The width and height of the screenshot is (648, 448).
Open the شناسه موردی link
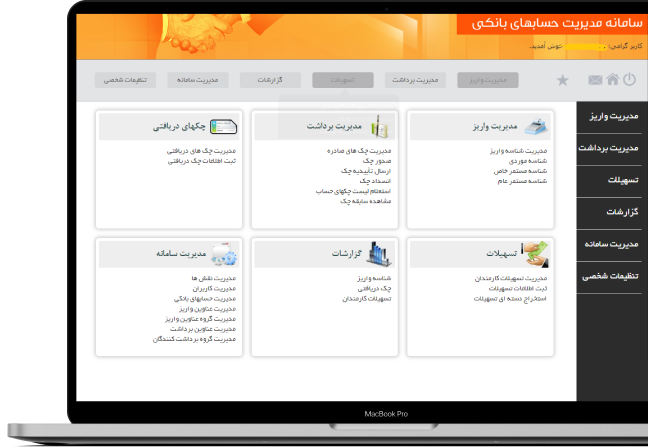coord(528,161)
